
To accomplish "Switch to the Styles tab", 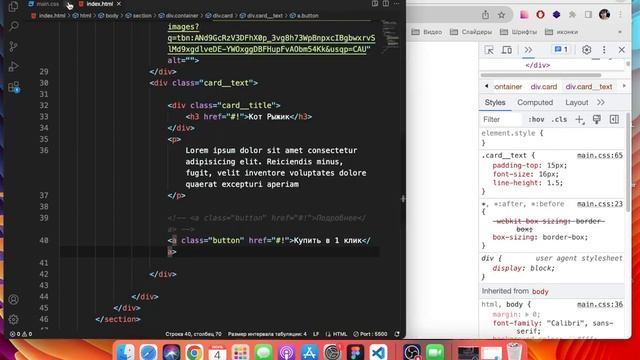I will pyautogui.click(x=495, y=102).
